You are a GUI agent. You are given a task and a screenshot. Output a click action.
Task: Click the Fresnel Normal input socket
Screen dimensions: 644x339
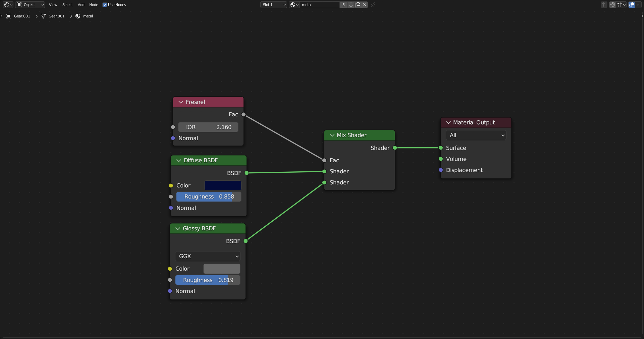coord(173,138)
